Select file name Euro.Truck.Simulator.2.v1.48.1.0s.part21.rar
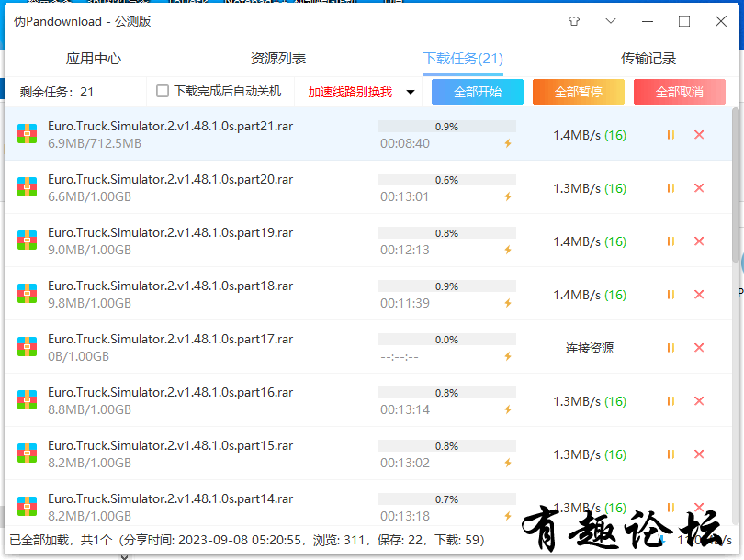 pyautogui.click(x=170, y=126)
